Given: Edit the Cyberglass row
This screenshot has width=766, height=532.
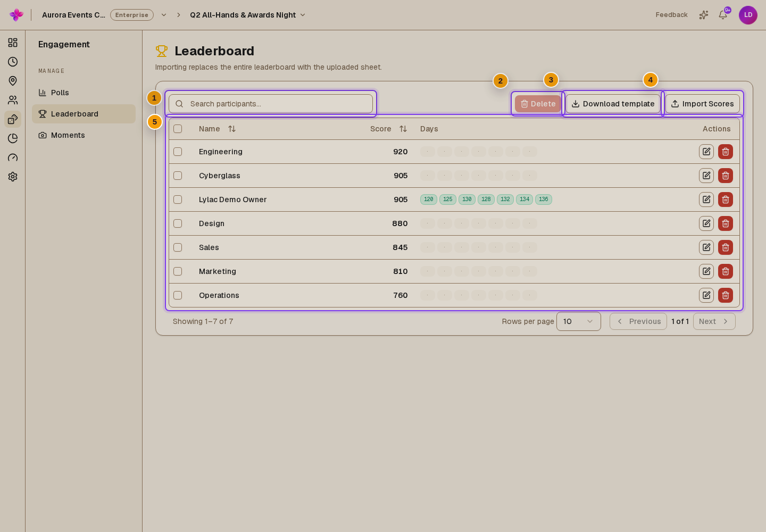Looking at the screenshot, I should click(x=706, y=176).
